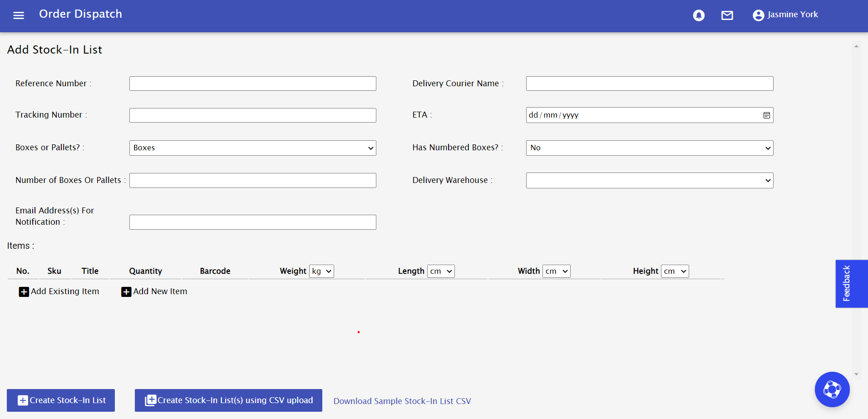This screenshot has width=868, height=419.
Task: Click the scrollbar down arrow
Action: pos(857,373)
